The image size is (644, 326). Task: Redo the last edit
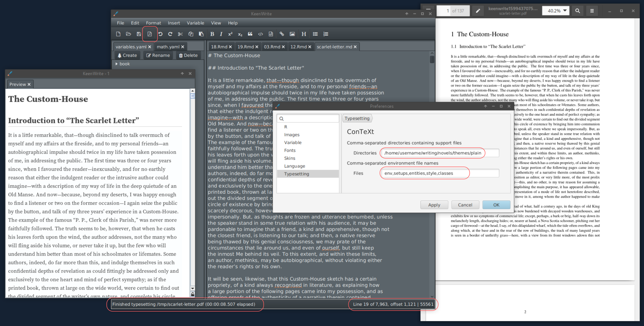[170, 34]
